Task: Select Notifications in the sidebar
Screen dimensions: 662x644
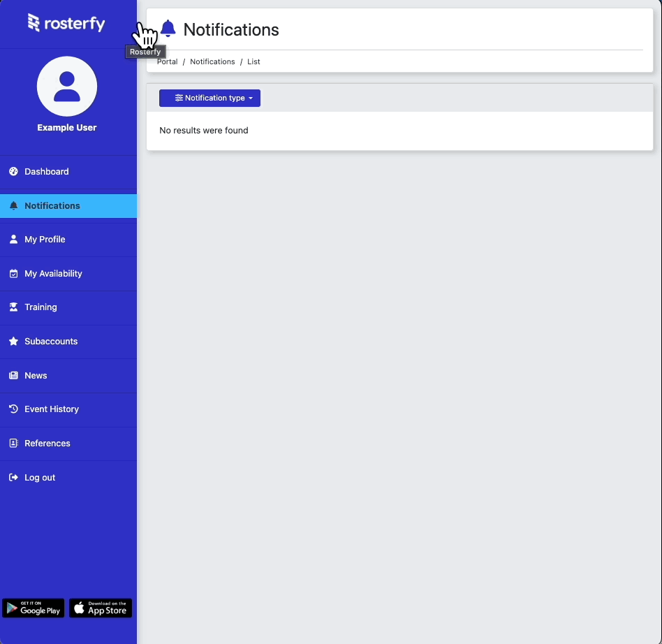Action: [68, 206]
